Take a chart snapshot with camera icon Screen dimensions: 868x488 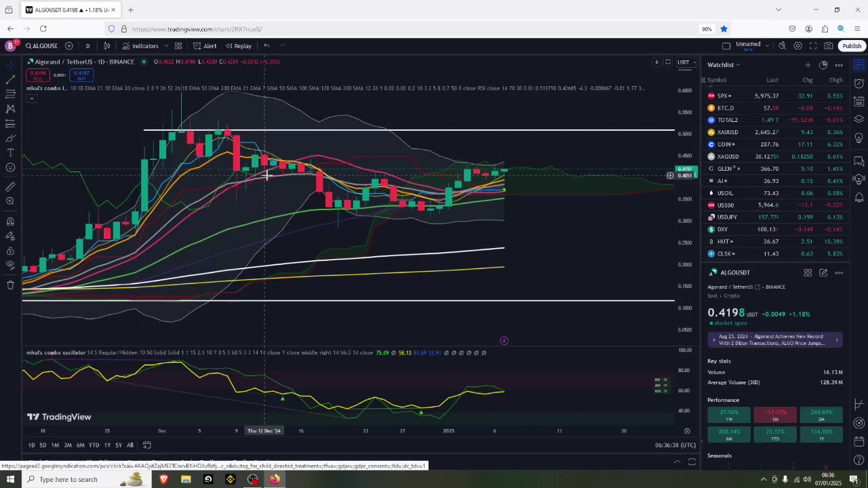coord(829,46)
